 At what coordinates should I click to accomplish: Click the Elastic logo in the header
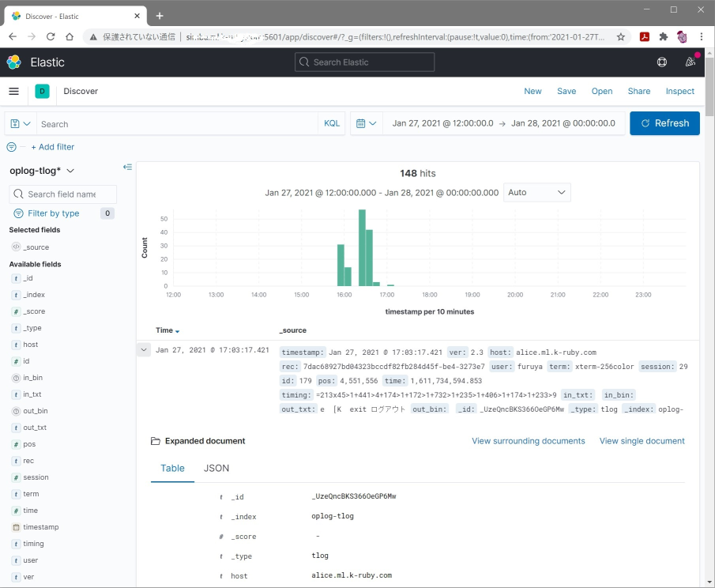coord(13,62)
